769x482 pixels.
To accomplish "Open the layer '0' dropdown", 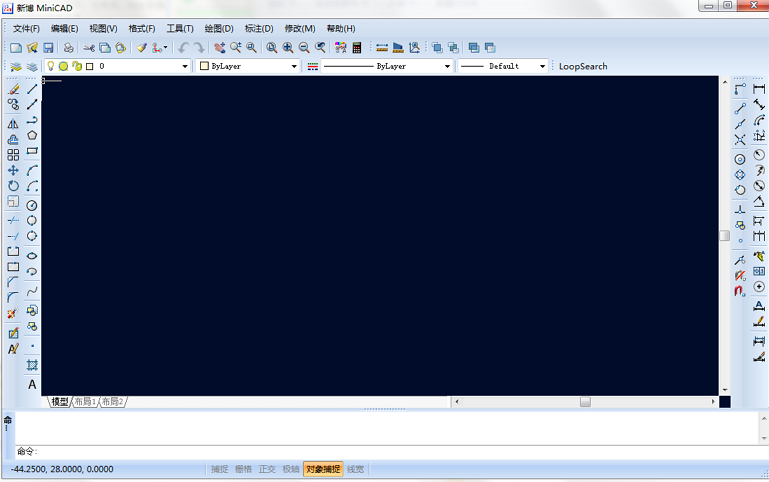I will coord(185,66).
